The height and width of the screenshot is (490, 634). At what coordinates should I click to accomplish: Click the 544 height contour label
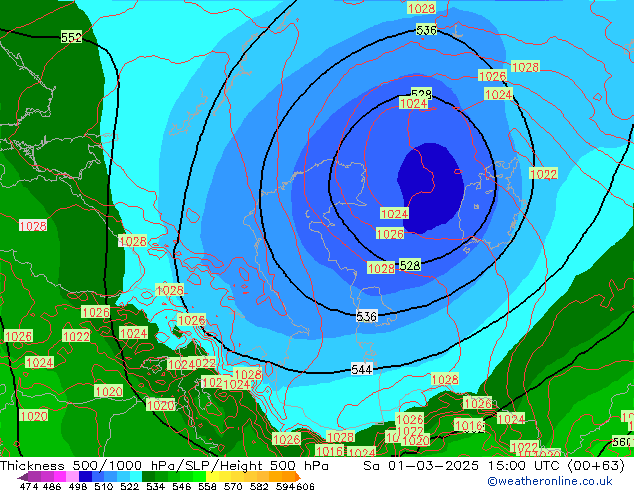point(361,370)
